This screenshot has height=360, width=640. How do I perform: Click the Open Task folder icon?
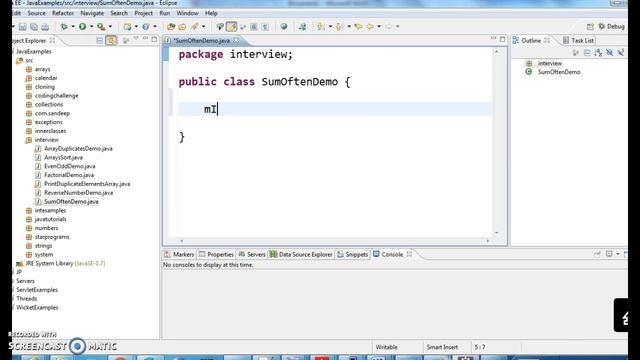coord(182,27)
